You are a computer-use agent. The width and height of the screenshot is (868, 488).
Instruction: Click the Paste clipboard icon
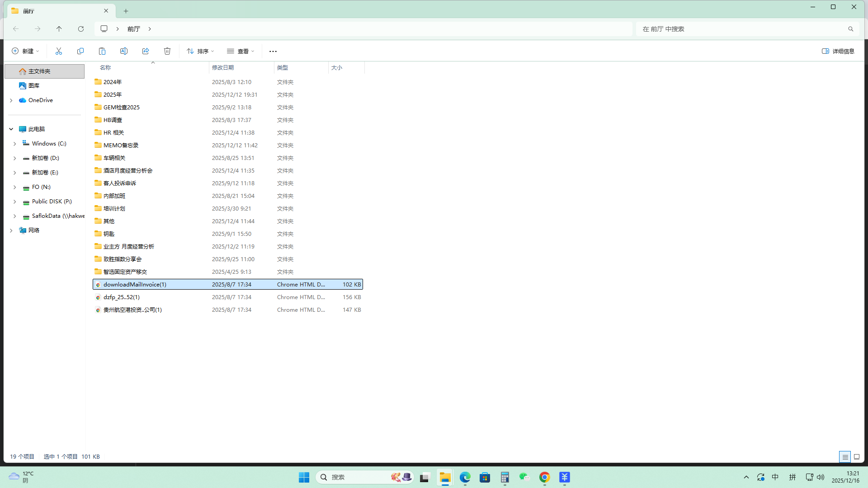coord(102,51)
